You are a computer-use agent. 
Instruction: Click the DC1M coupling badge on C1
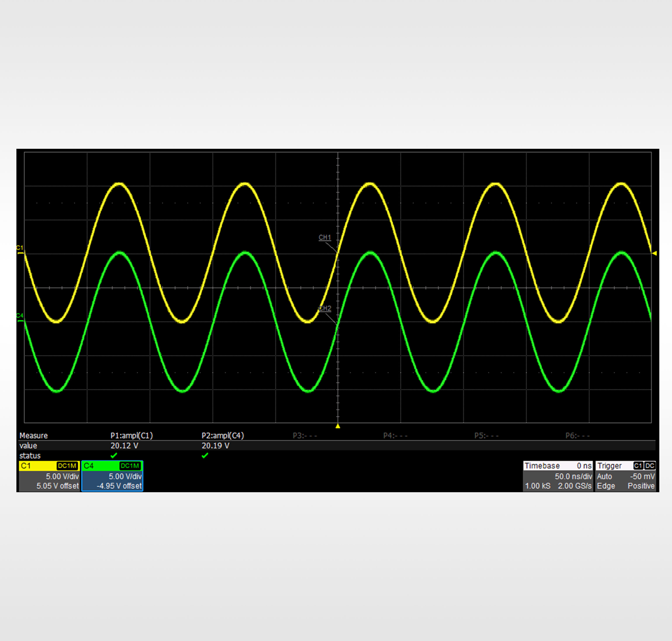pyautogui.click(x=67, y=466)
